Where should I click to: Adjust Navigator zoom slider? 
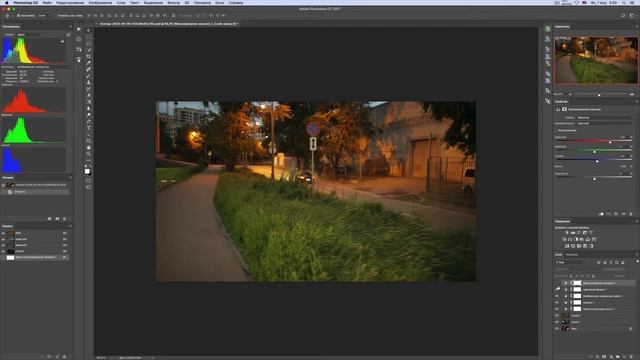coord(599,95)
